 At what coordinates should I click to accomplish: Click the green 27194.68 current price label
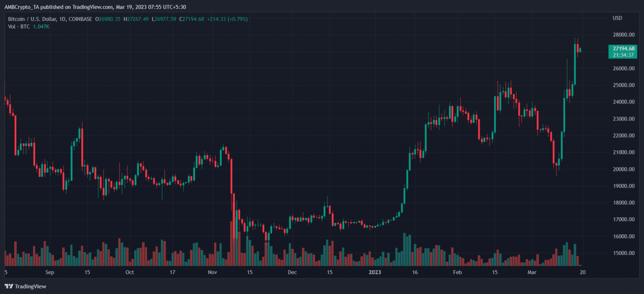click(623, 49)
